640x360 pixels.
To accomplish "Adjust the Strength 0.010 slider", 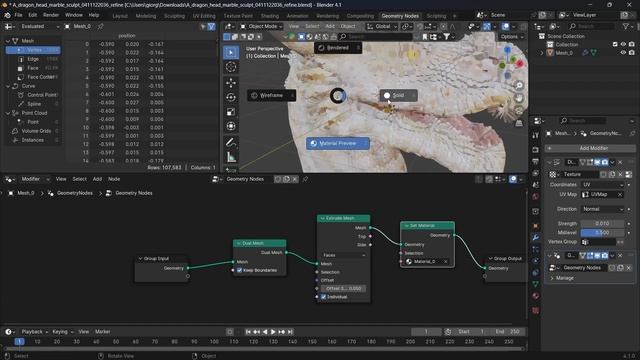I will click(602, 224).
